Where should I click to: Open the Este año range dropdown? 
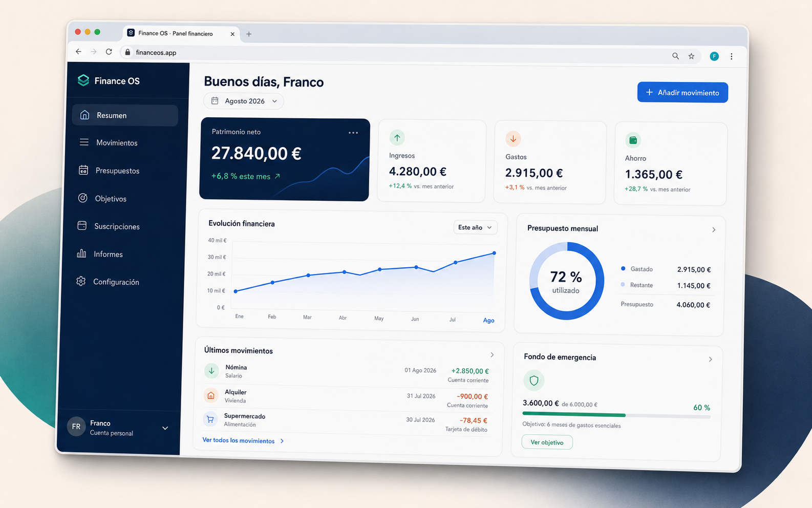click(x=475, y=227)
